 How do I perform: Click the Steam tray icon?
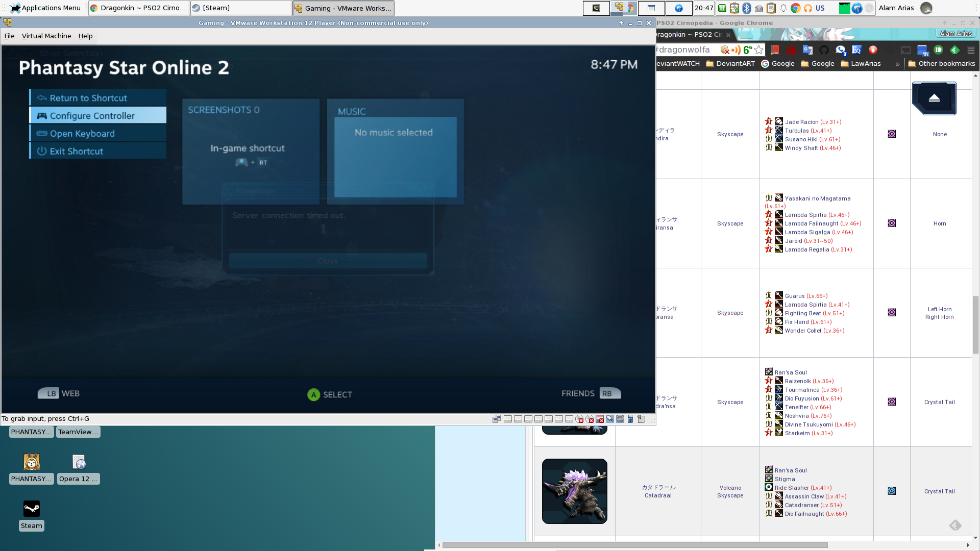click(869, 8)
